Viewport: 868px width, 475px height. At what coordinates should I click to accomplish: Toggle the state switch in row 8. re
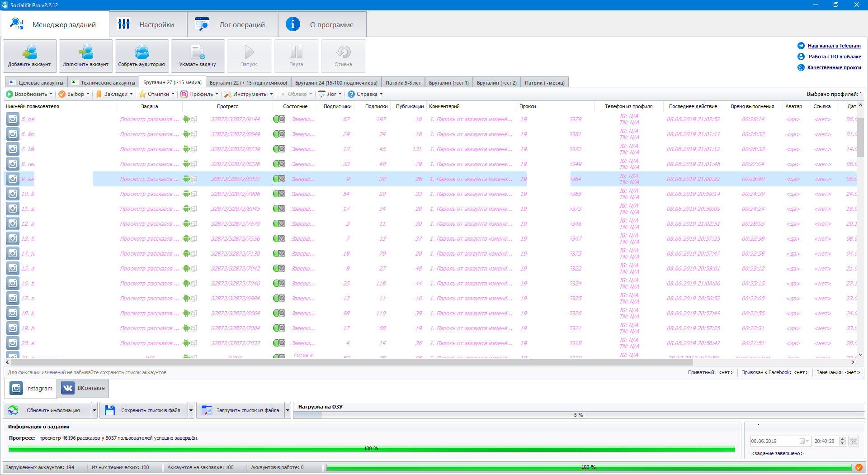pyautogui.click(x=279, y=164)
